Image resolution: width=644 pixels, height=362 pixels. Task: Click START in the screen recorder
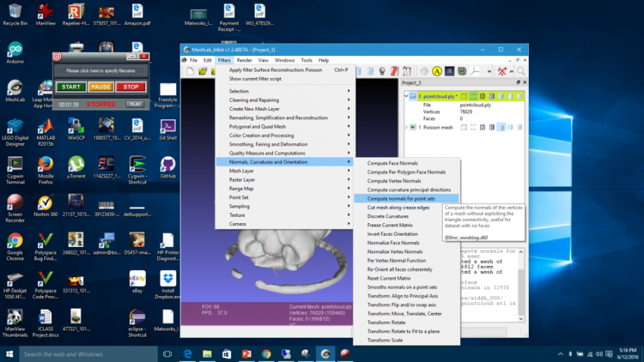[71, 87]
